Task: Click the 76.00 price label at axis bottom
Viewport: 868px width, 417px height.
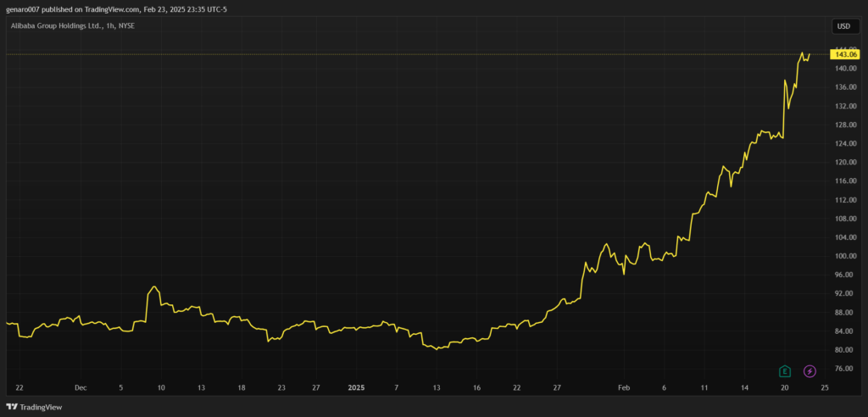Action: (843, 369)
